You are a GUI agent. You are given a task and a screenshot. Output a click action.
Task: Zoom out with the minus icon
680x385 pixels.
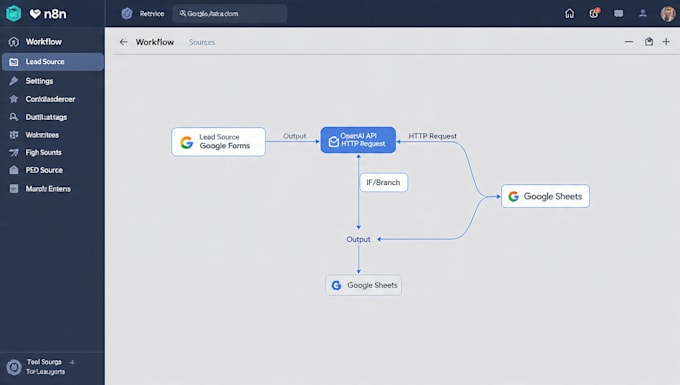click(629, 42)
